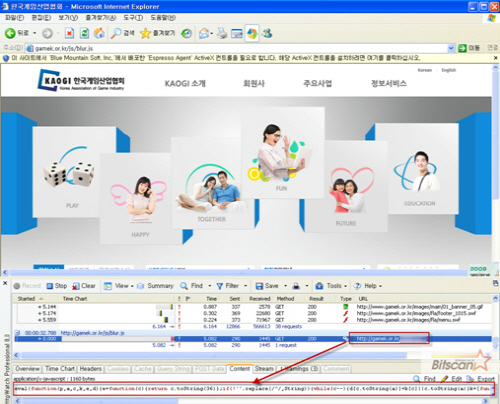Collapse the gamek.or.kr/js/blur.js page group
500x404 pixels.
tap(18, 333)
